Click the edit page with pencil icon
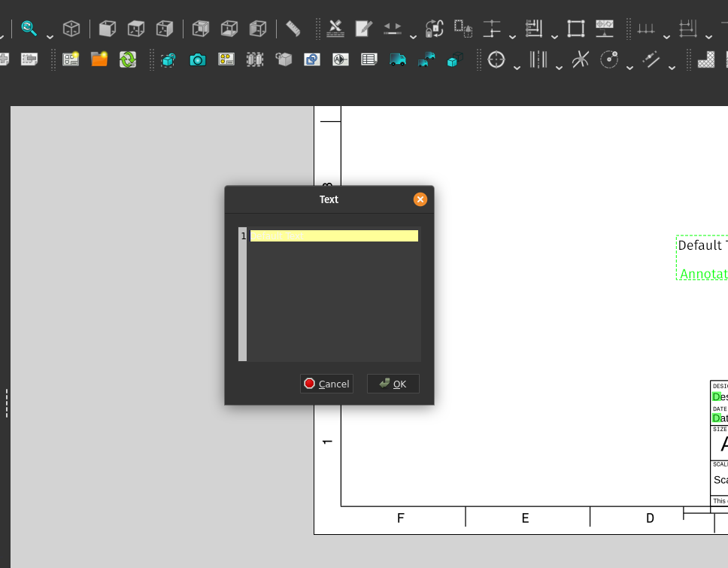The height and width of the screenshot is (568, 728). [362, 27]
